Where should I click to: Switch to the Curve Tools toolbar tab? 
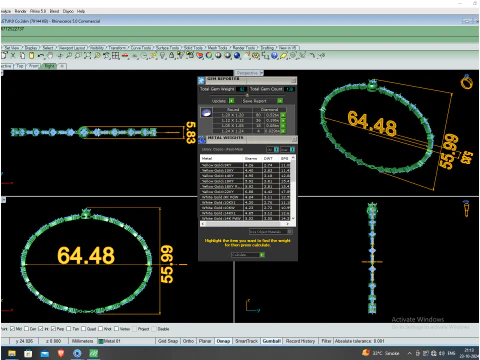[x=141, y=48]
